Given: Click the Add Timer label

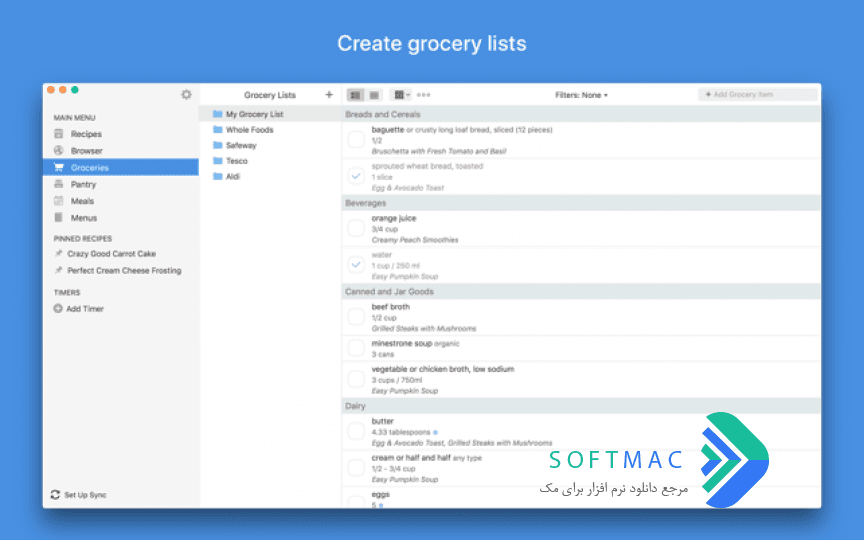Looking at the screenshot, I should coord(85,309).
